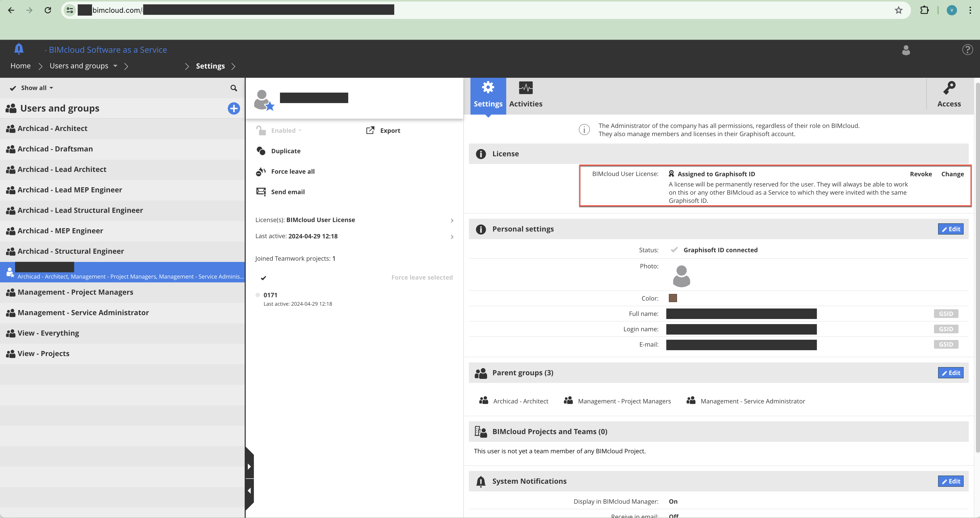Image resolution: width=980 pixels, height=518 pixels.
Task: Open browser extensions puzzle icon
Action: click(x=925, y=10)
